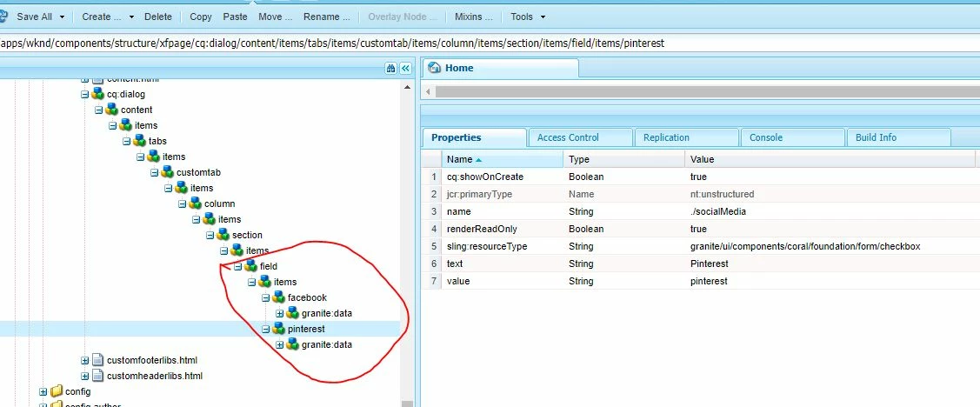The image size is (980, 407).
Task: Collapse the section tree node
Action: pos(210,235)
